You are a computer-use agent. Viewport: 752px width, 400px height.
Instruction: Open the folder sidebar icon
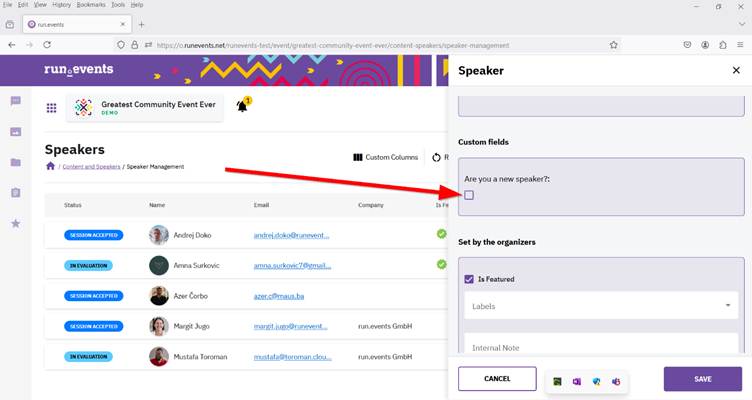click(x=16, y=162)
